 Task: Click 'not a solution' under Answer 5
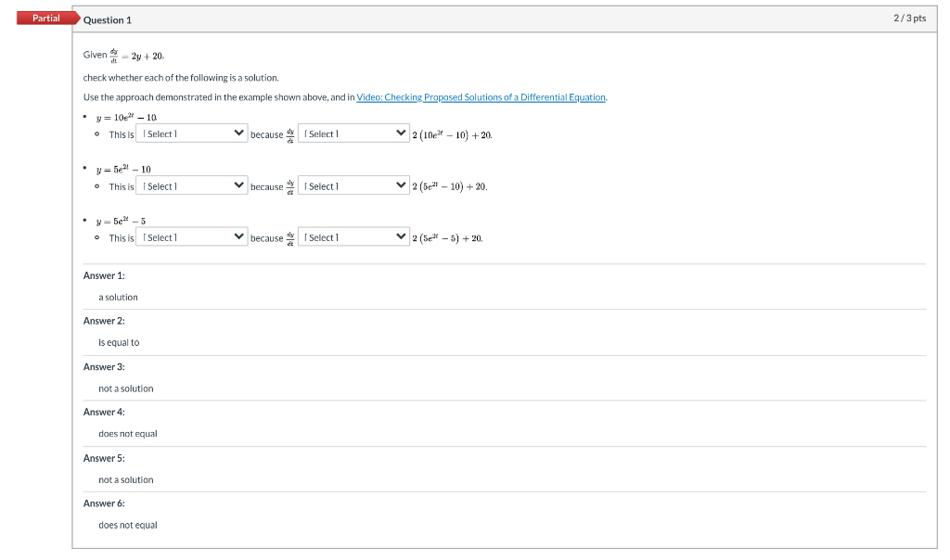point(126,480)
